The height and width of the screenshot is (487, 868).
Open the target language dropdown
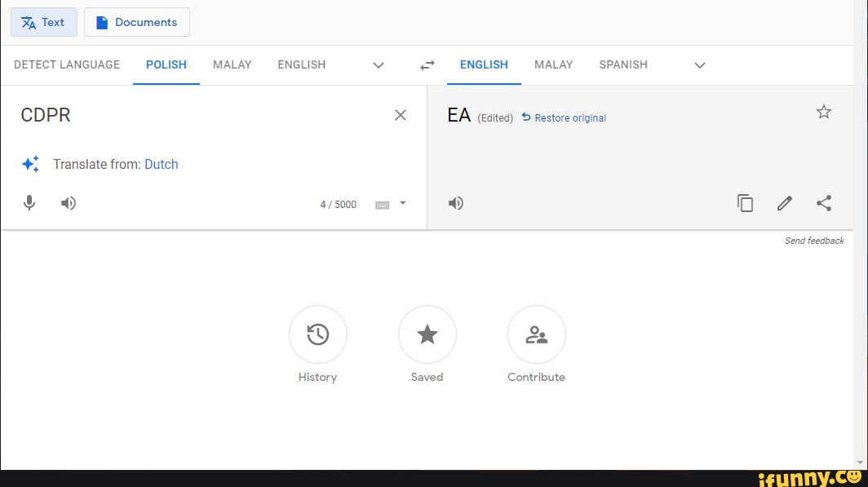point(699,65)
